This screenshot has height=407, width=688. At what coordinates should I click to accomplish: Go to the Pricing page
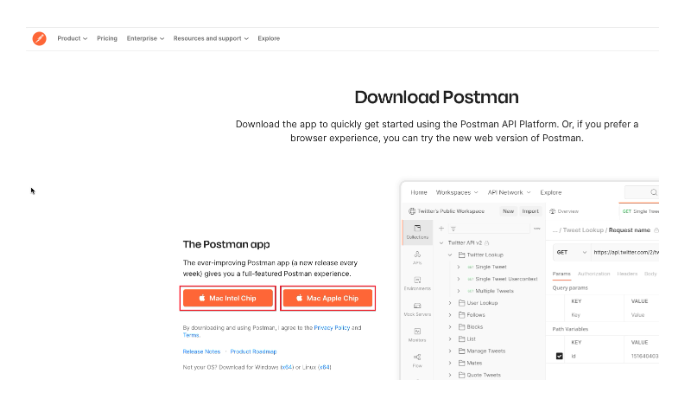pos(107,39)
